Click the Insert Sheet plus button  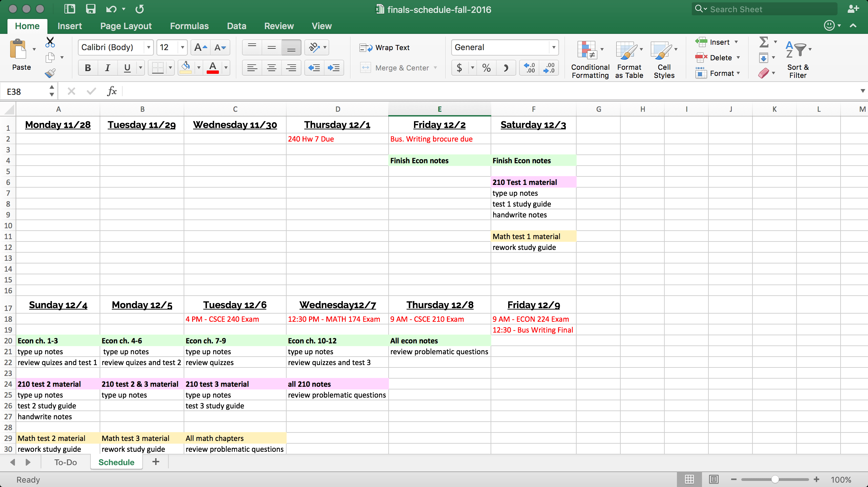(156, 462)
